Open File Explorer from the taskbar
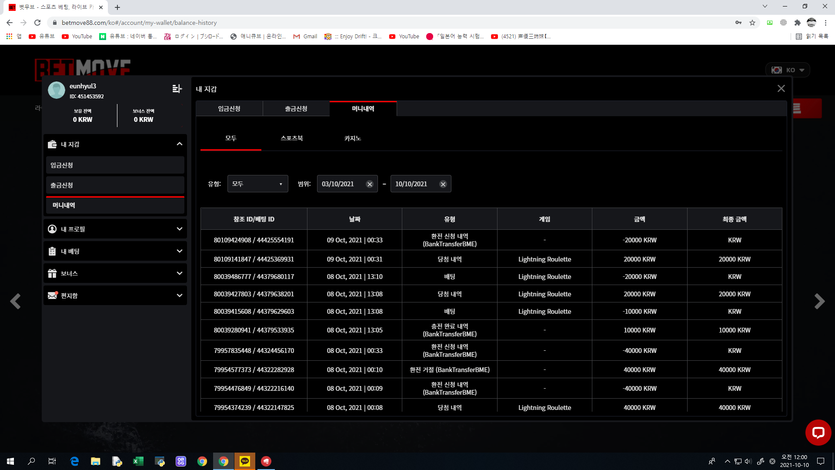The image size is (835, 470). 95,461
